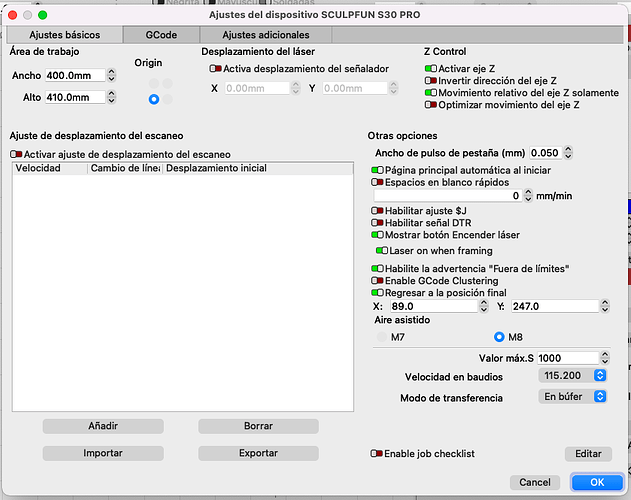Click the Alto height input field
This screenshot has height=500, width=631.
coord(75,97)
